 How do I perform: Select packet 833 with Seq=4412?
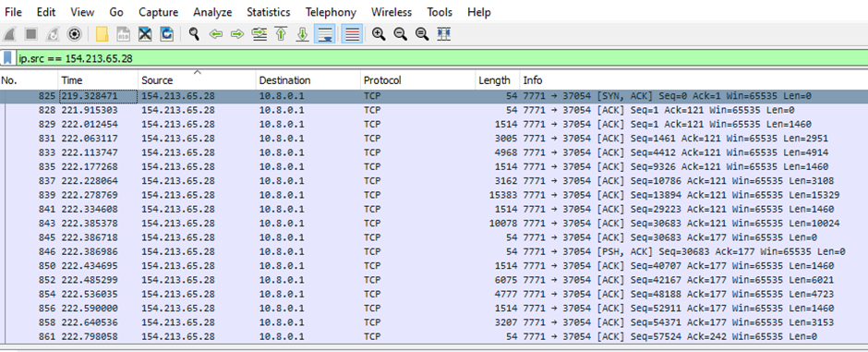coord(434,152)
